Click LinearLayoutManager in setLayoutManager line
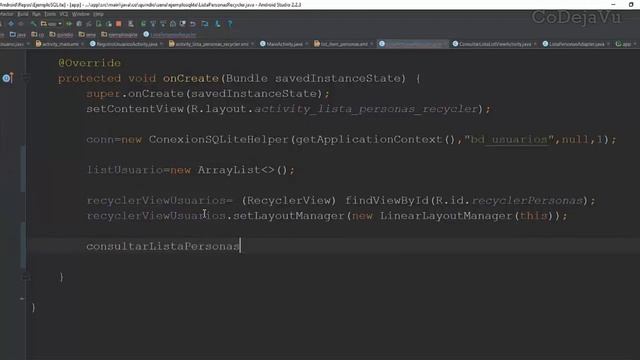Screen dimensions: 640x360 (x=446, y=216)
